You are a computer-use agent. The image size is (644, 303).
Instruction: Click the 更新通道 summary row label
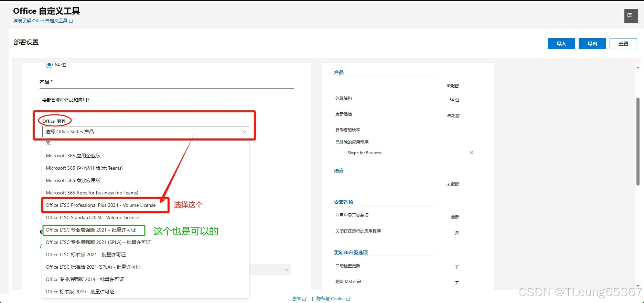tap(344, 114)
